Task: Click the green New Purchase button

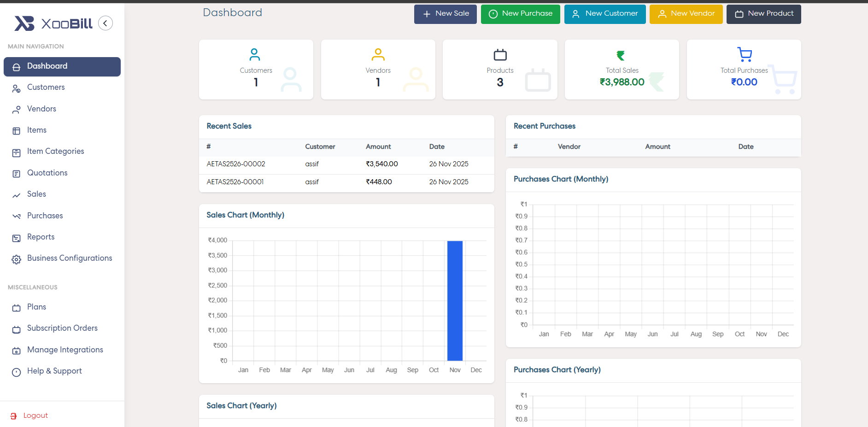Action: pyautogui.click(x=520, y=14)
